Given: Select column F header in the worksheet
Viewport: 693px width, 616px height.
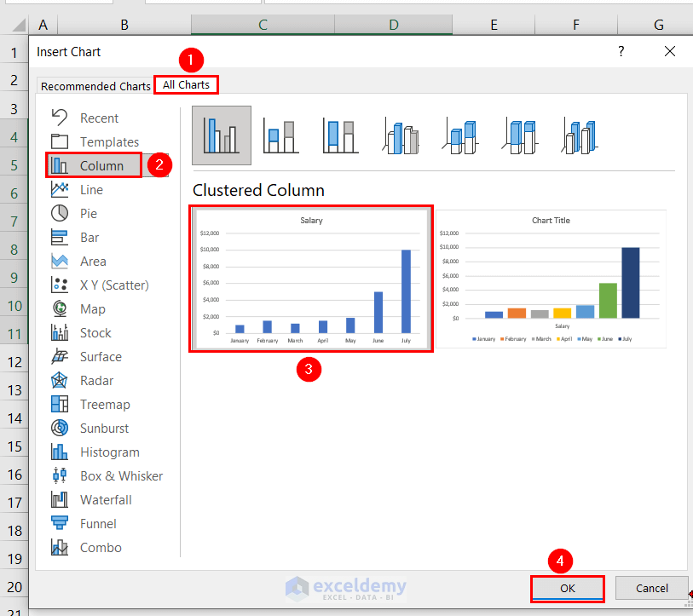Looking at the screenshot, I should [576, 25].
